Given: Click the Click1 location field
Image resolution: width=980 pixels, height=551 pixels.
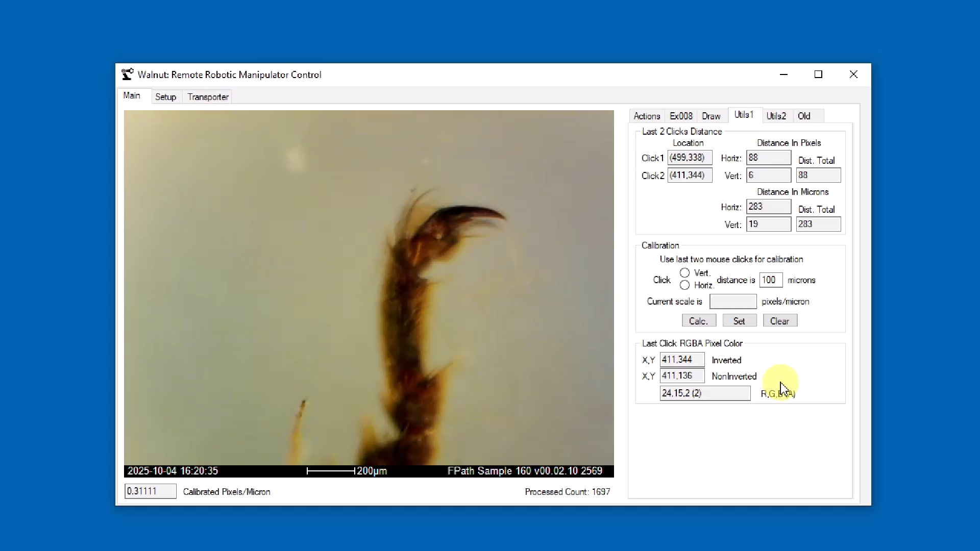Looking at the screenshot, I should 690,158.
